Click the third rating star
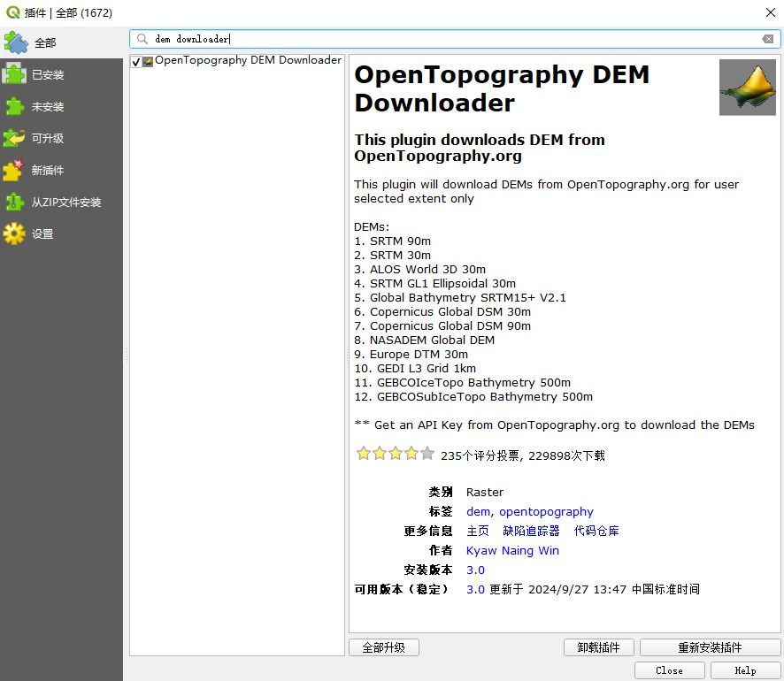The width and height of the screenshot is (784, 681). [396, 454]
